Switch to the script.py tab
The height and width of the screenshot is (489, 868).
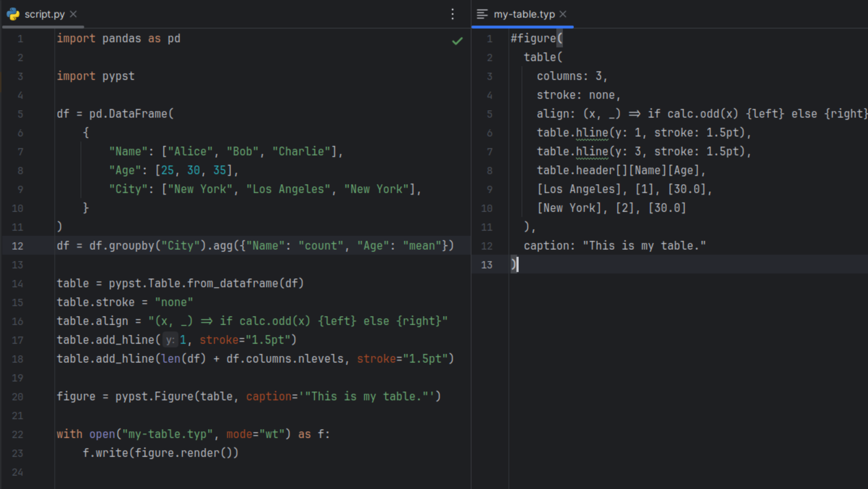pos(44,14)
